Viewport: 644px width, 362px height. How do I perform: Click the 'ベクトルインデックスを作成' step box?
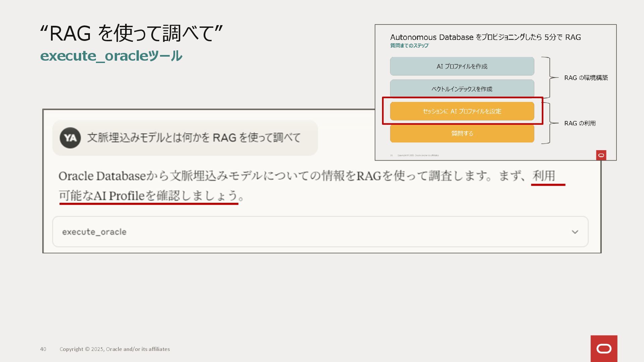point(462,89)
